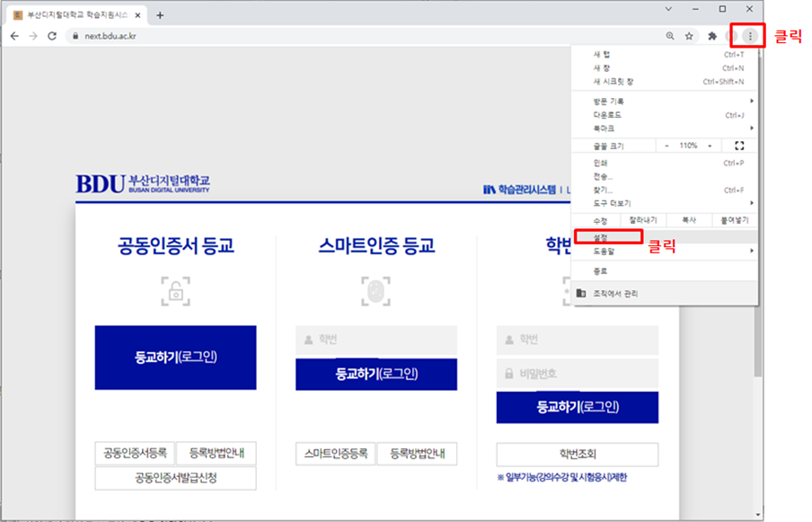Click the extensions puzzle icon
Viewport: 812px width, 522px height.
(x=712, y=36)
